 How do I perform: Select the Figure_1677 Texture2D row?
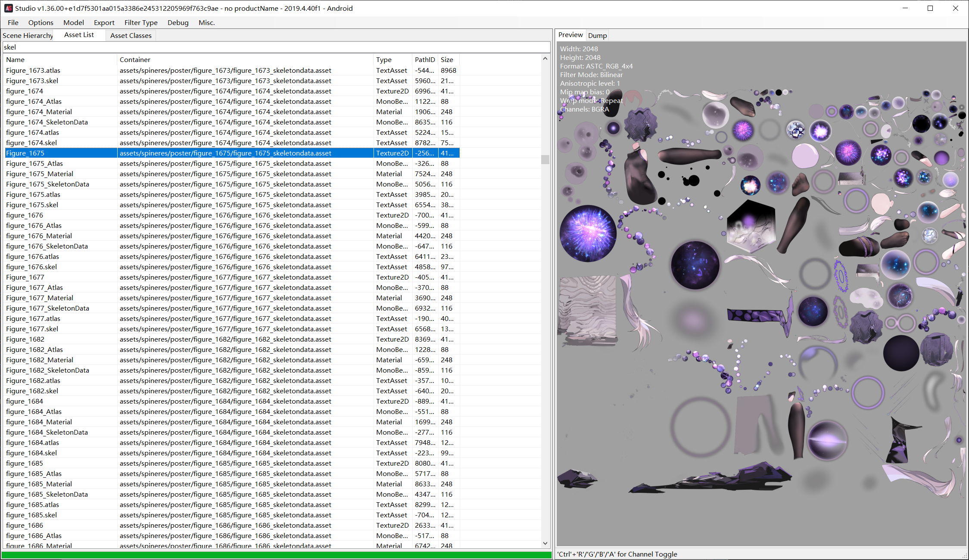click(232, 277)
